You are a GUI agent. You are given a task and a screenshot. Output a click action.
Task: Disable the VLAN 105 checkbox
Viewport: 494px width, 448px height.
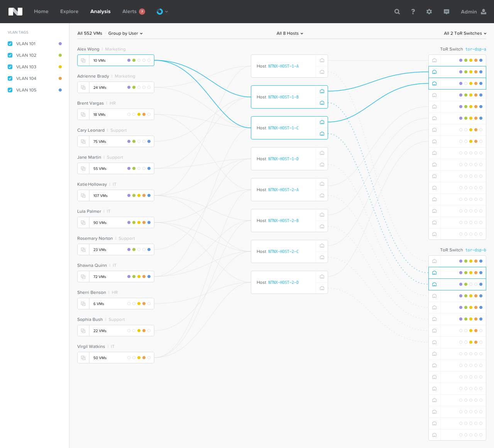point(10,90)
